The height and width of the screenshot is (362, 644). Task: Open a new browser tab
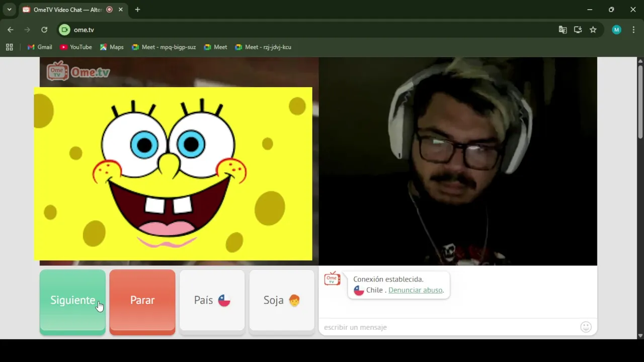[x=137, y=10]
